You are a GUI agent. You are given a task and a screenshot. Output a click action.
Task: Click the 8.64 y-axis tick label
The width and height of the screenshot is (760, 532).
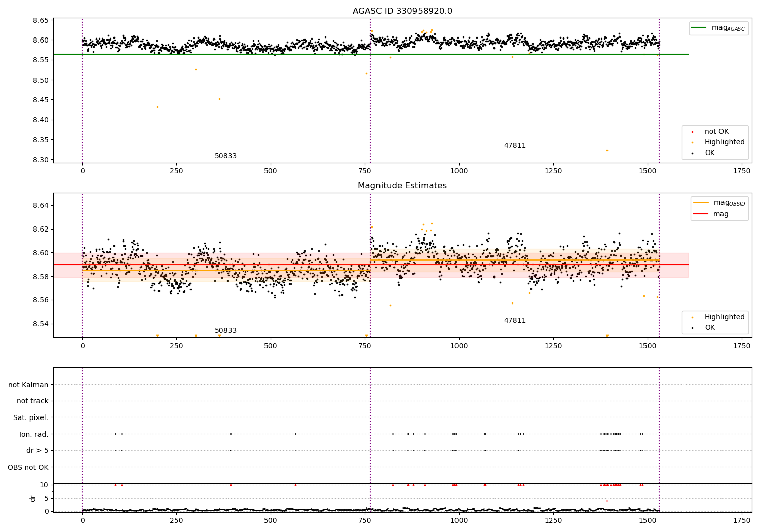(x=41, y=206)
